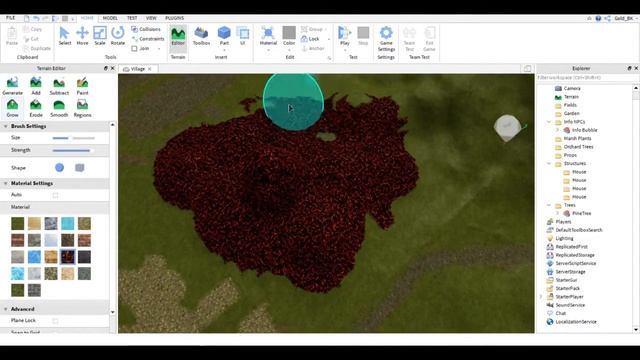Collapse the Structures folder
This screenshot has width=640, height=360.
coord(549,163)
